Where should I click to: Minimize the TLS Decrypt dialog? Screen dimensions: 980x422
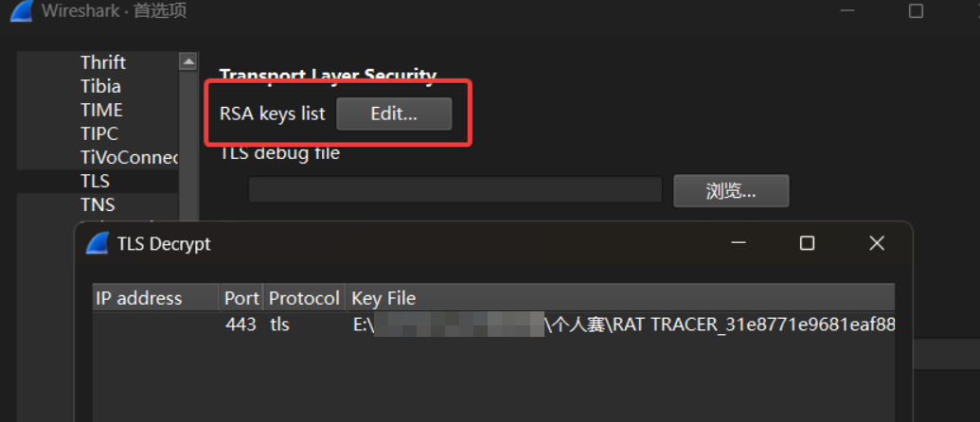(x=738, y=243)
